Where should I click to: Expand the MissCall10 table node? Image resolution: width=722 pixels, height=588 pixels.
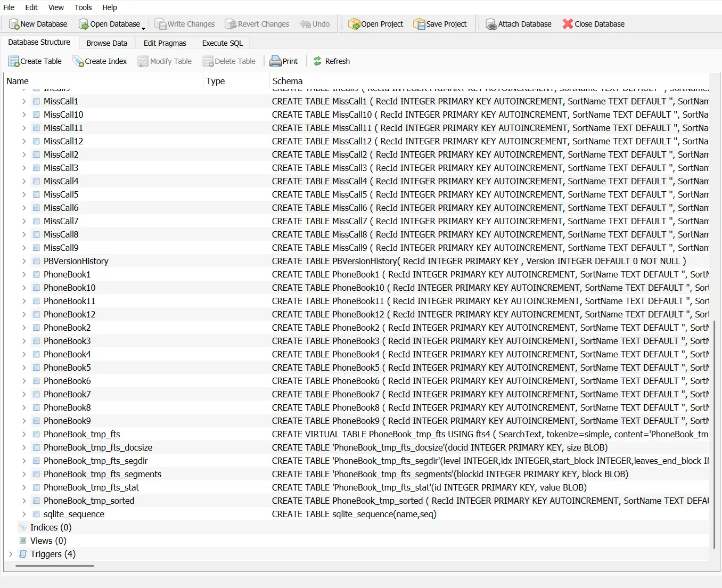tap(24, 115)
